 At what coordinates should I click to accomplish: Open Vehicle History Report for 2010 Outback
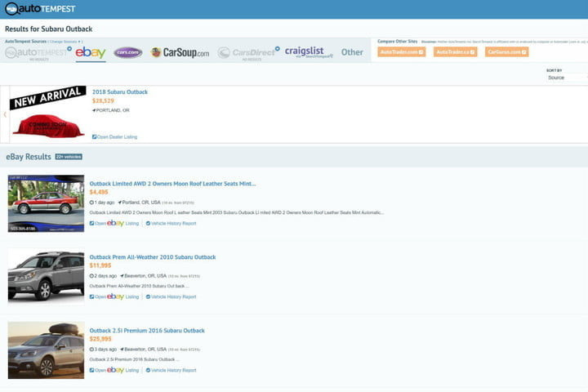click(171, 296)
